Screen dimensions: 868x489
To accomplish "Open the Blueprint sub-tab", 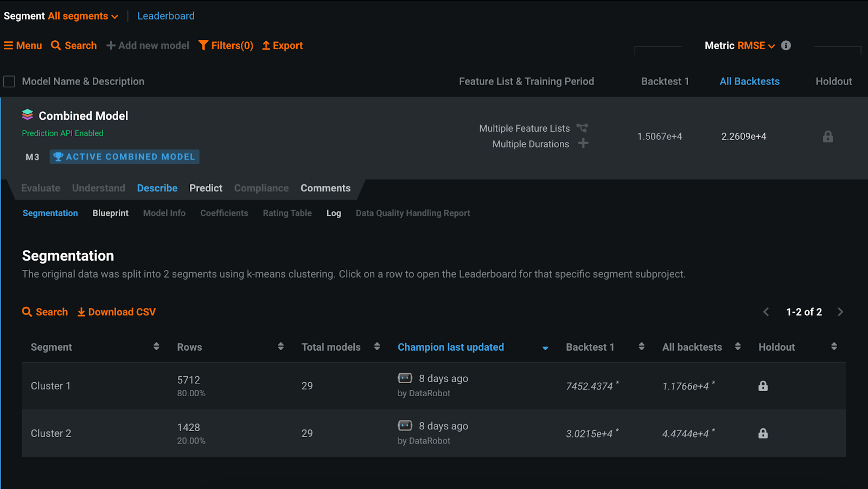I will click(x=111, y=213).
